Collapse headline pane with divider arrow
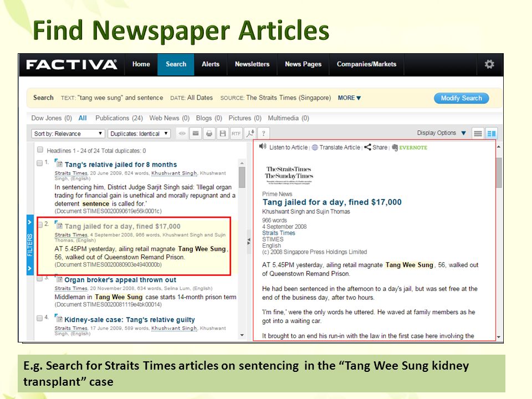This screenshot has width=532, height=399. (249, 242)
